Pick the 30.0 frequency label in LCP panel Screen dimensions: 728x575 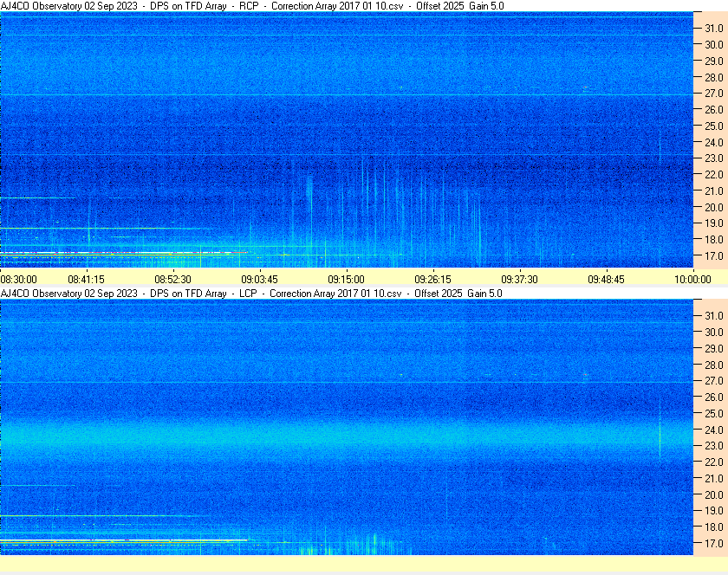714,332
